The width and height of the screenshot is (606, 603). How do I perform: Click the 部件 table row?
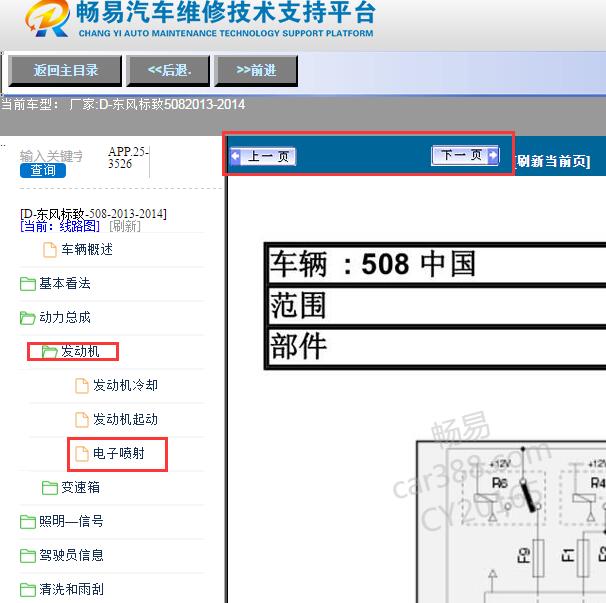coord(437,346)
